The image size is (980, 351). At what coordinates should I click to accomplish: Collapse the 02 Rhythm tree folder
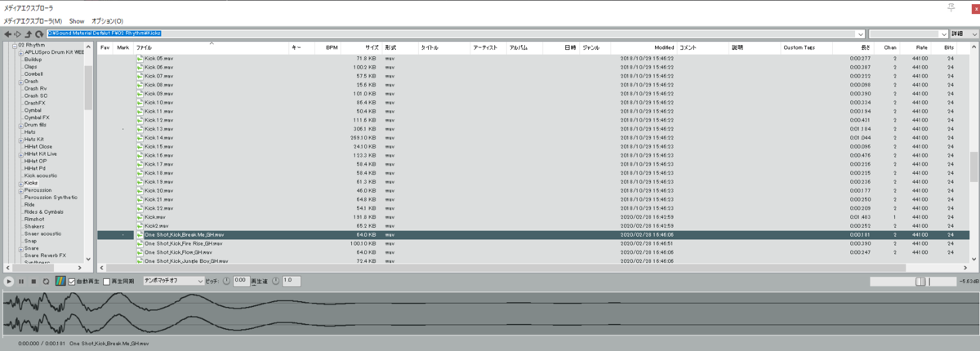pyautogui.click(x=13, y=45)
